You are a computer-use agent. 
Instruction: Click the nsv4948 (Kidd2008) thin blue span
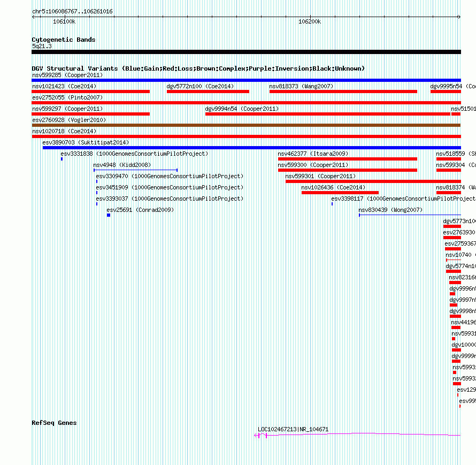tap(135, 170)
